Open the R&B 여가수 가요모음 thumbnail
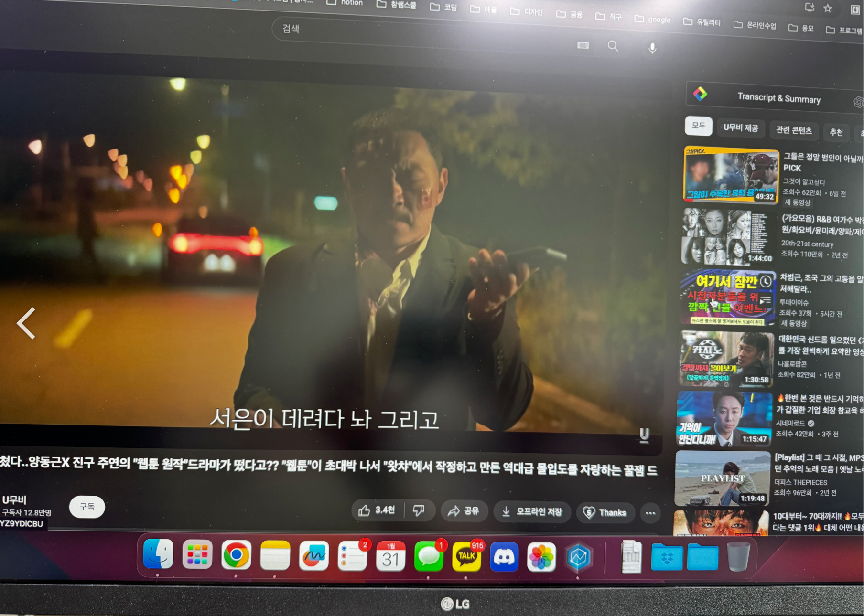 728,236
